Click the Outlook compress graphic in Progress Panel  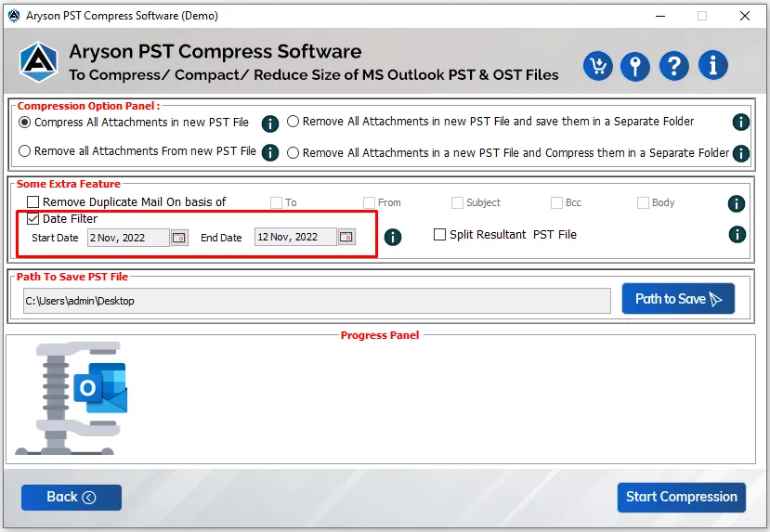72,398
